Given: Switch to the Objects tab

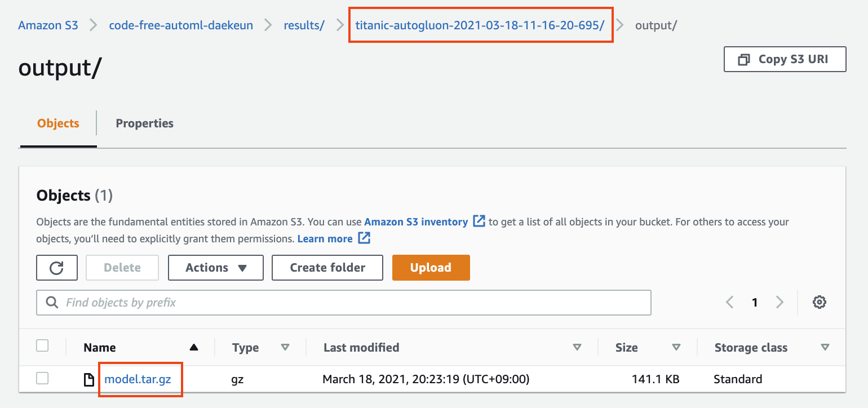Looking at the screenshot, I should coord(58,123).
